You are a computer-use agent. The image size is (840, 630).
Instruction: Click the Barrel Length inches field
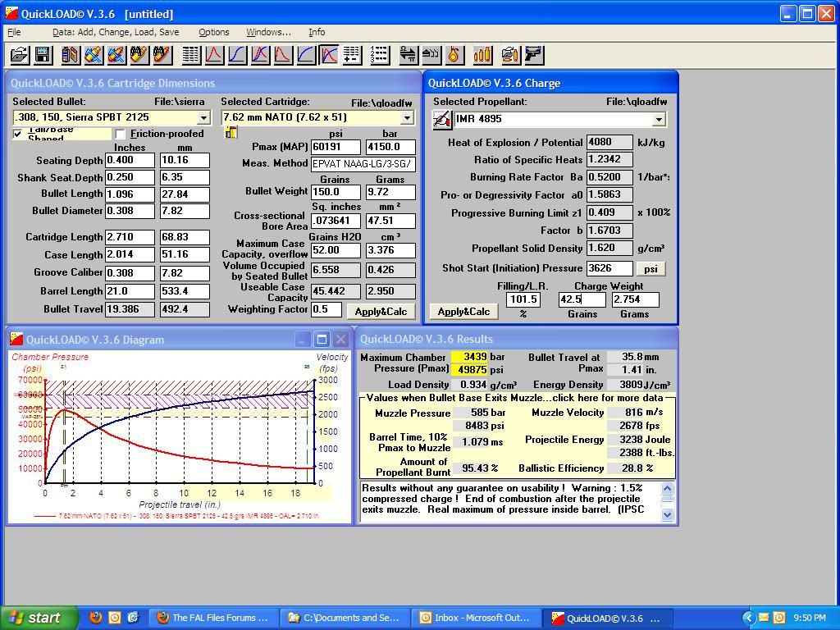click(x=130, y=291)
